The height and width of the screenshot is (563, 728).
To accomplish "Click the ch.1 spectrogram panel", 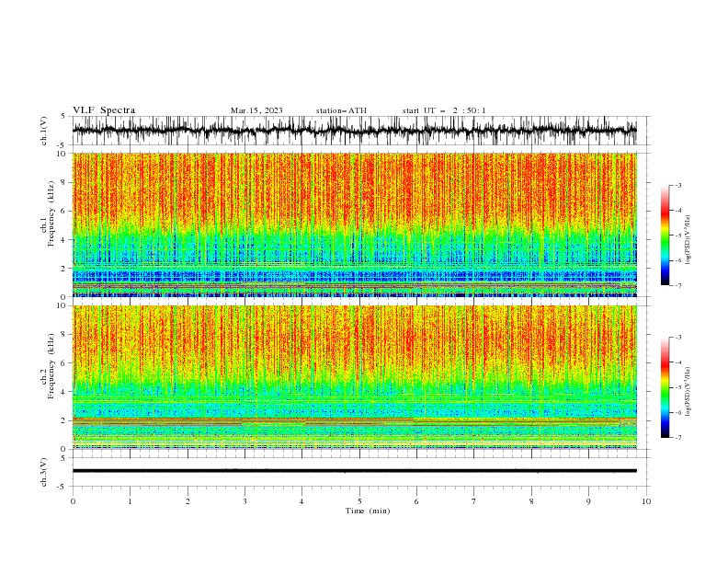I will 355,224.
